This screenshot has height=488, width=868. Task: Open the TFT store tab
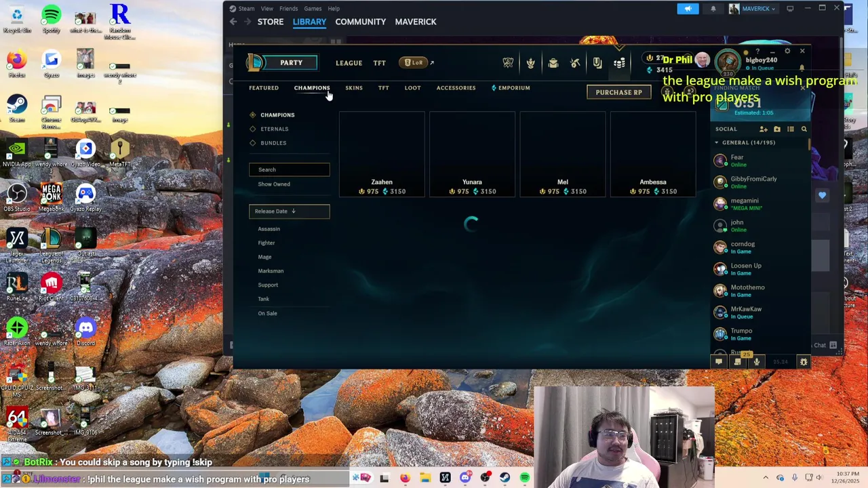pyautogui.click(x=383, y=88)
